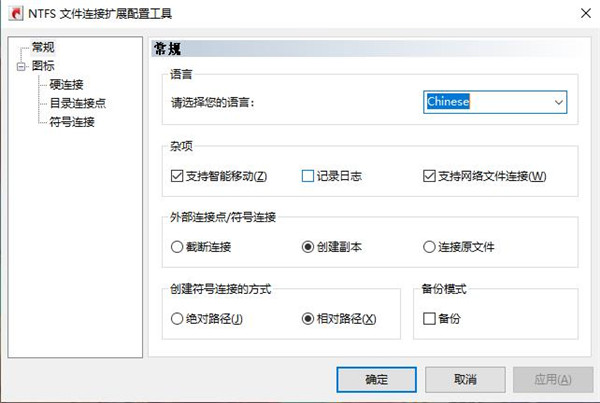Choose 绝对路径(J) radio option
This screenshot has height=403, width=600.
pyautogui.click(x=177, y=319)
